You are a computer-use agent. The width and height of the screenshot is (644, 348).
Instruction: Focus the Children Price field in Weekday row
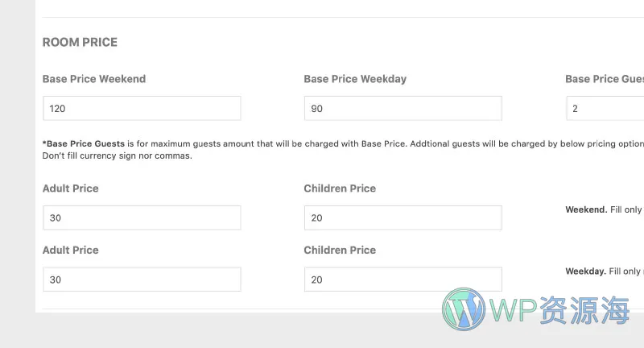click(403, 280)
